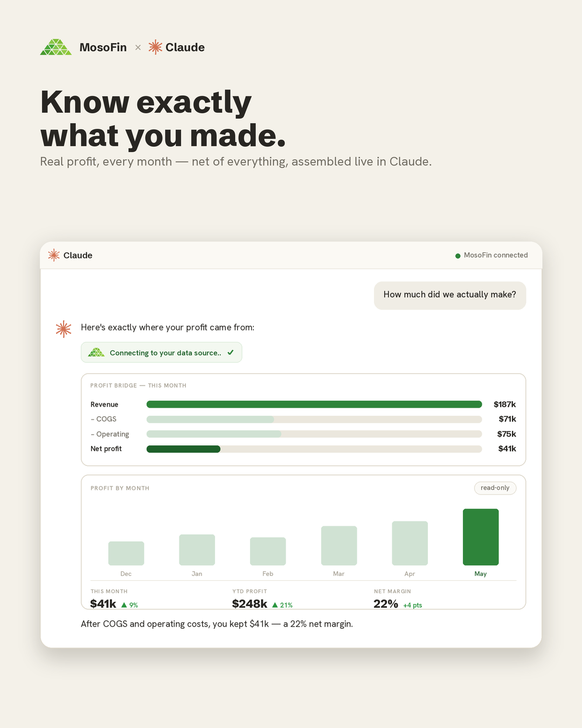
Task: Click the Claude avatar beside the response
Action: click(64, 329)
